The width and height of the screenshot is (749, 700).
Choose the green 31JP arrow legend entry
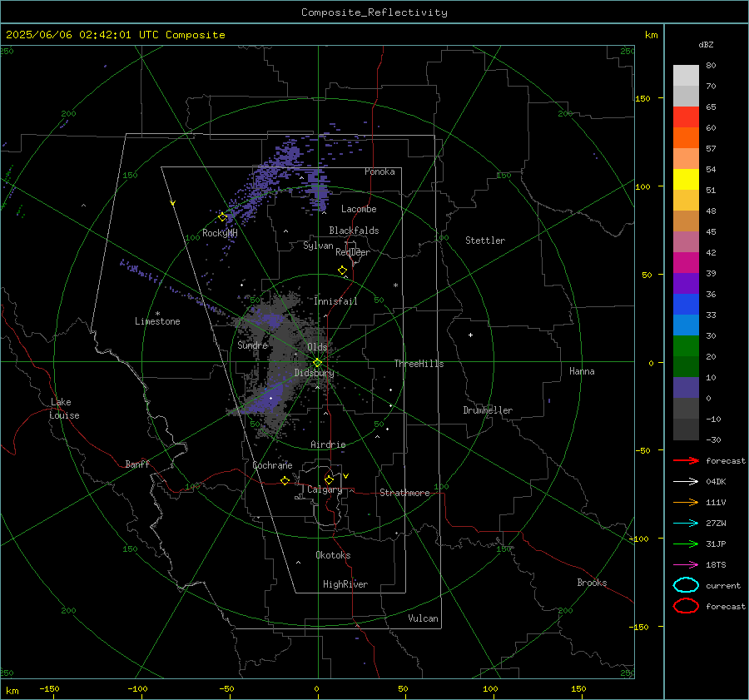(686, 544)
